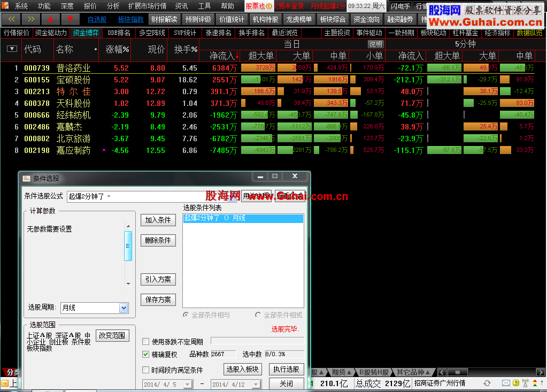Viewport: 547px width, 392px height.
Task: Click the 选股入板块 button
Action: (x=242, y=369)
